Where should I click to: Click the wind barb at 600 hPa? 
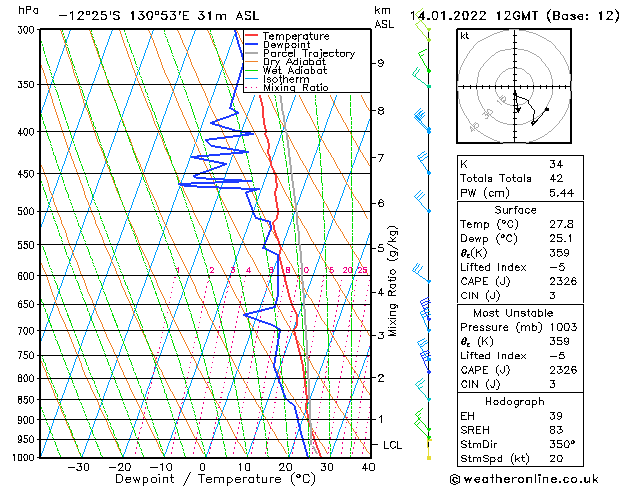421,273
